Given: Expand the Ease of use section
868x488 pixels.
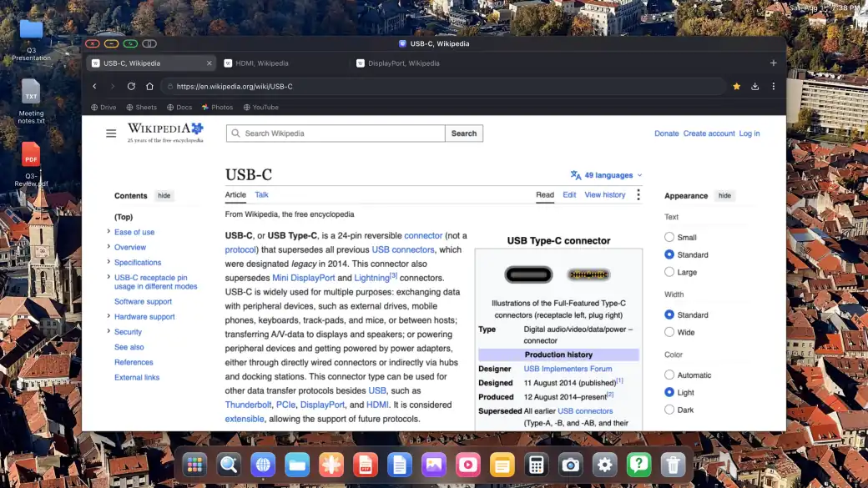Looking at the screenshot, I should tap(108, 232).
